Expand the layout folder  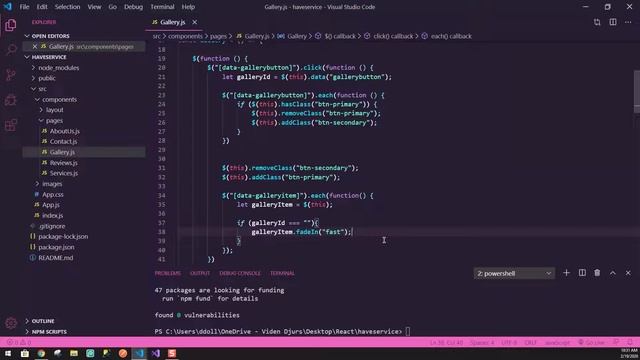(54, 110)
